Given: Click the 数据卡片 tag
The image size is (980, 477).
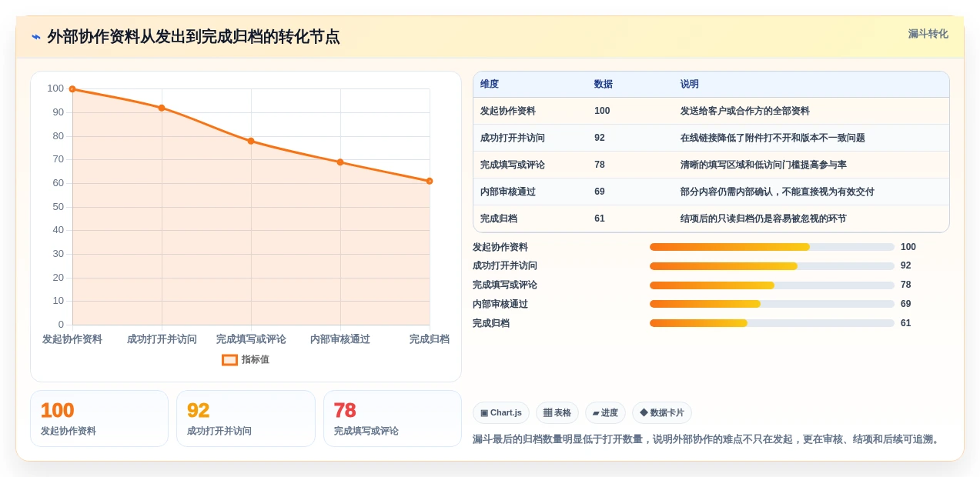Looking at the screenshot, I should pos(662,413).
